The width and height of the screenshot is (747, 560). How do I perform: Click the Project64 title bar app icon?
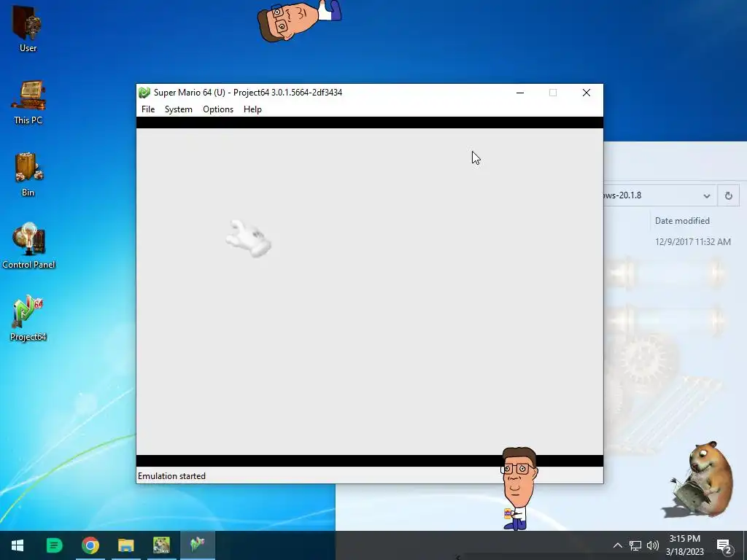(x=144, y=93)
